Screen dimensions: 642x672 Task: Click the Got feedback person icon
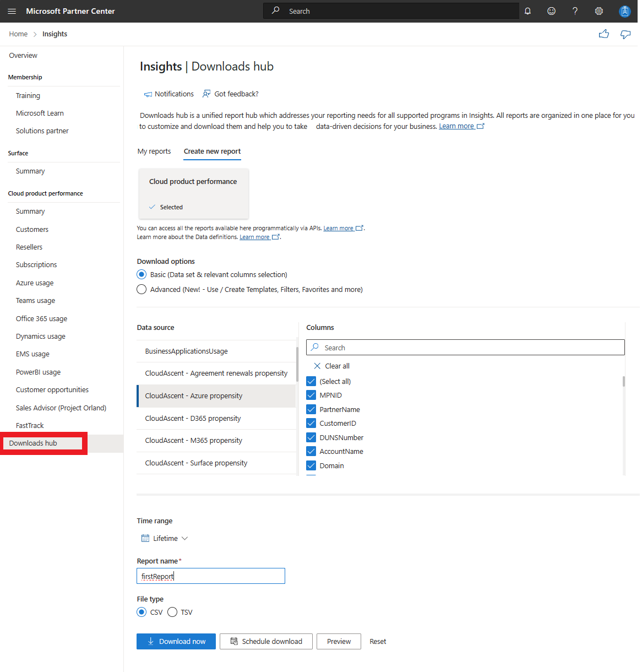[x=206, y=94]
